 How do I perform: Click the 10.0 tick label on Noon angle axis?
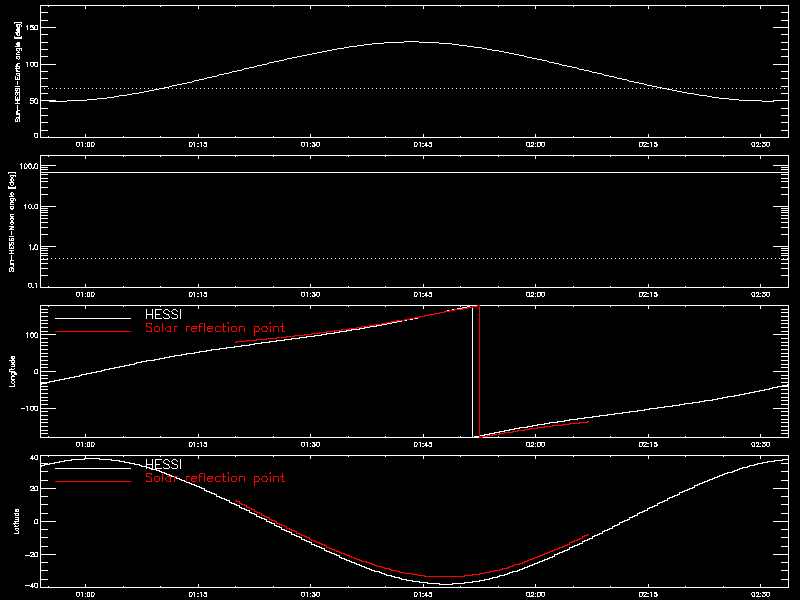click(30, 207)
